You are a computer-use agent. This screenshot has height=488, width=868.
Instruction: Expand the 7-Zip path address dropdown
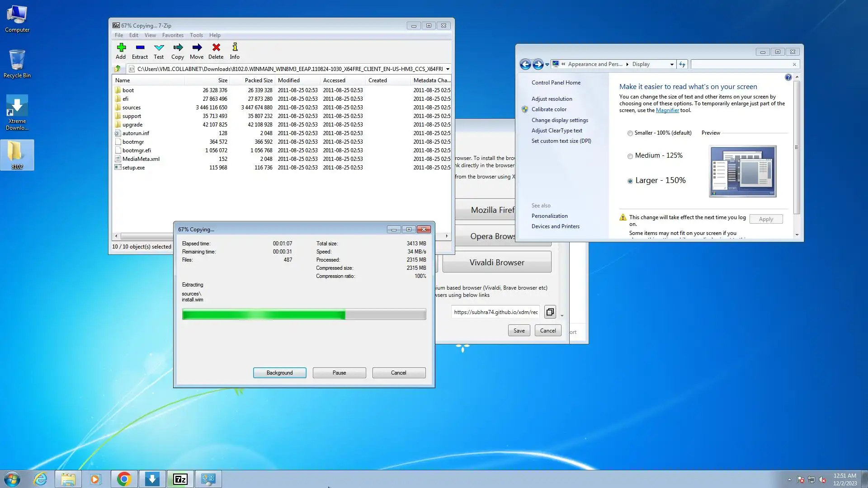[x=448, y=69]
